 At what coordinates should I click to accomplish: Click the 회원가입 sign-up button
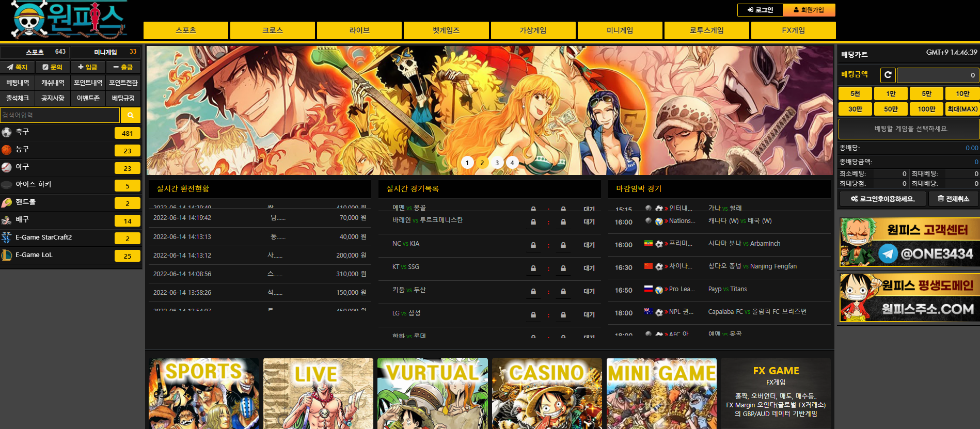coord(809,10)
